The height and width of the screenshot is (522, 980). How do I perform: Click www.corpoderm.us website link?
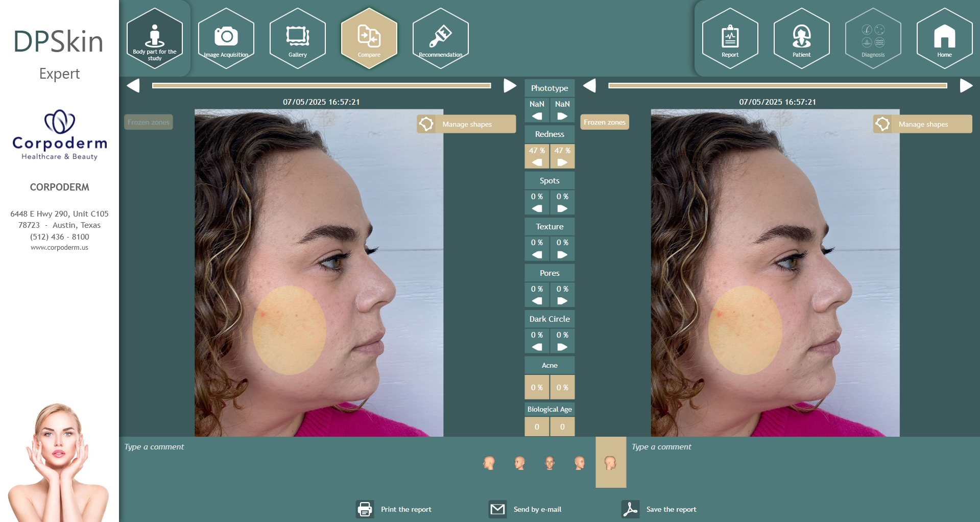59,248
